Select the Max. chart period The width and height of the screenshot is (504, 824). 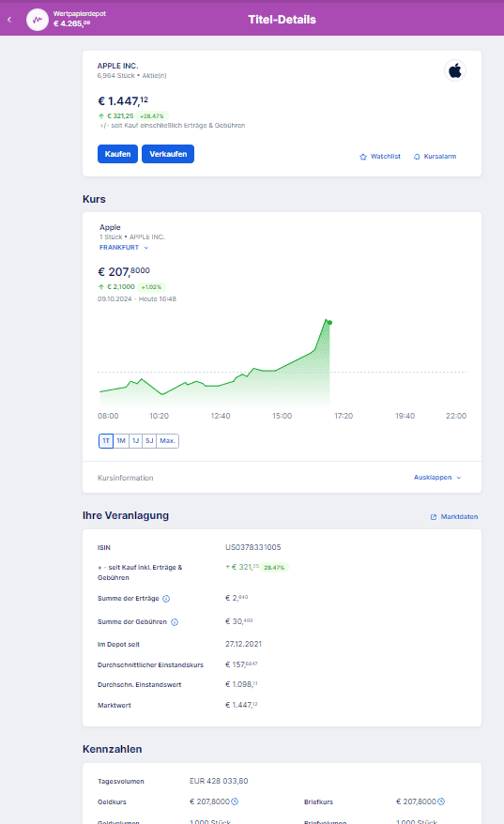point(168,441)
